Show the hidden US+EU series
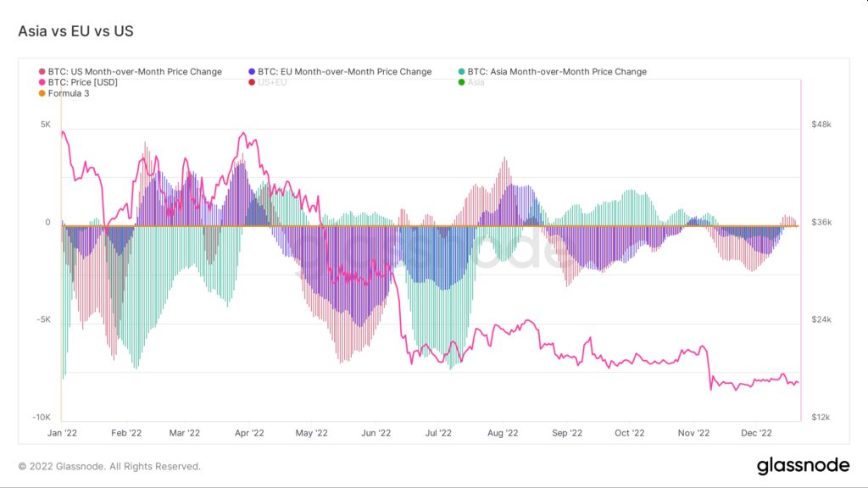868x488 pixels. click(272, 82)
